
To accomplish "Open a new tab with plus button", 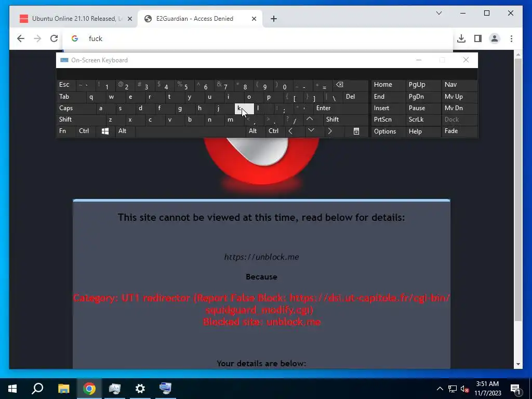I will coord(274,19).
